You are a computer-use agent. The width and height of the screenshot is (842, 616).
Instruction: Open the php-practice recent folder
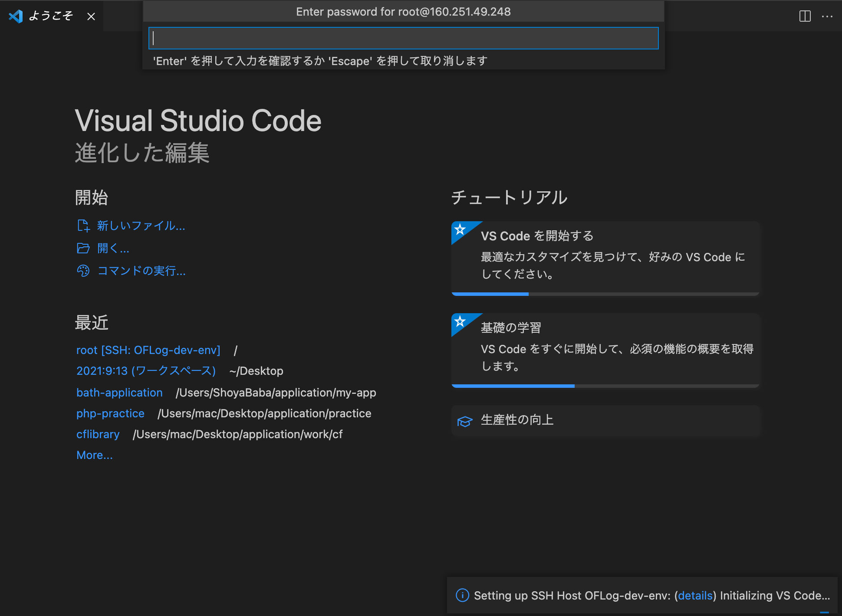110,413
